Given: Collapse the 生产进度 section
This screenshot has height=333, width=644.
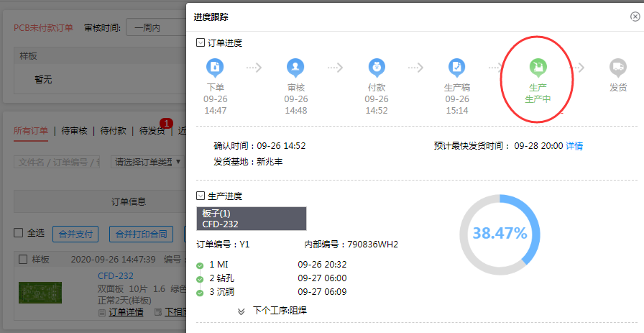Looking at the screenshot, I should click(201, 195).
